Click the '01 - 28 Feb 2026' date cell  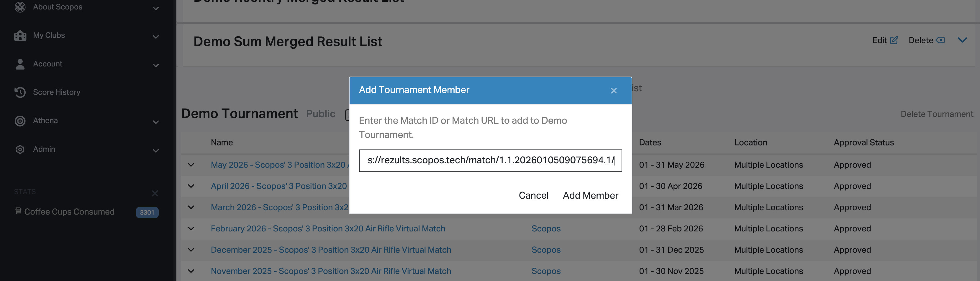point(671,229)
